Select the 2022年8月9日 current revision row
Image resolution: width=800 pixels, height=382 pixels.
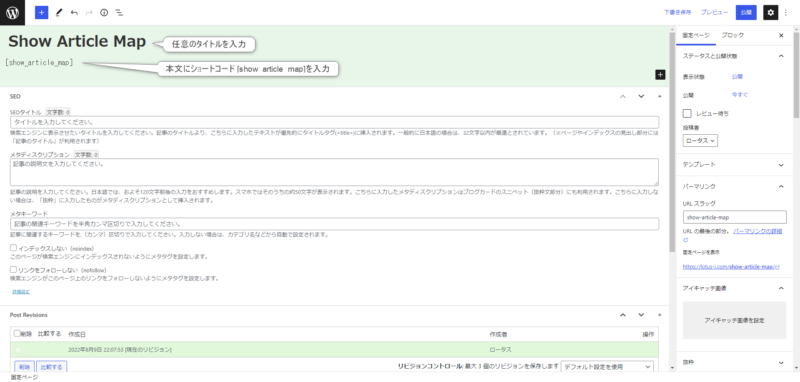(334, 349)
